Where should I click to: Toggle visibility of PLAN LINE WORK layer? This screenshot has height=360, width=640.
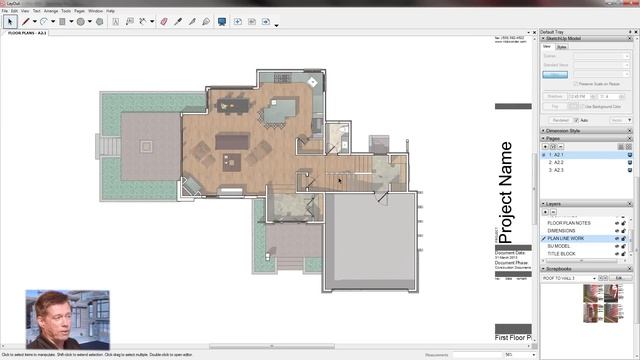(617, 239)
